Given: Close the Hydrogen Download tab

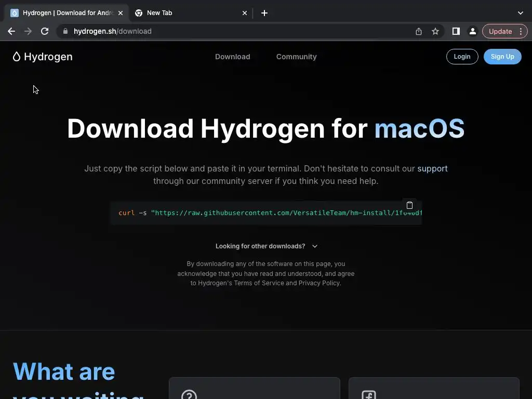Looking at the screenshot, I should pos(121,13).
